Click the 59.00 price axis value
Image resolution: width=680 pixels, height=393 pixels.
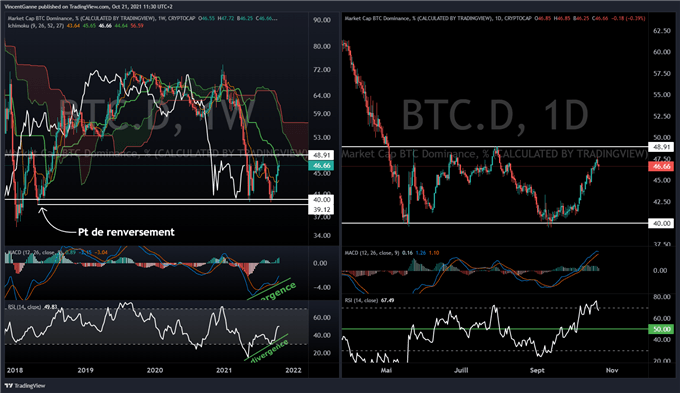click(322, 114)
